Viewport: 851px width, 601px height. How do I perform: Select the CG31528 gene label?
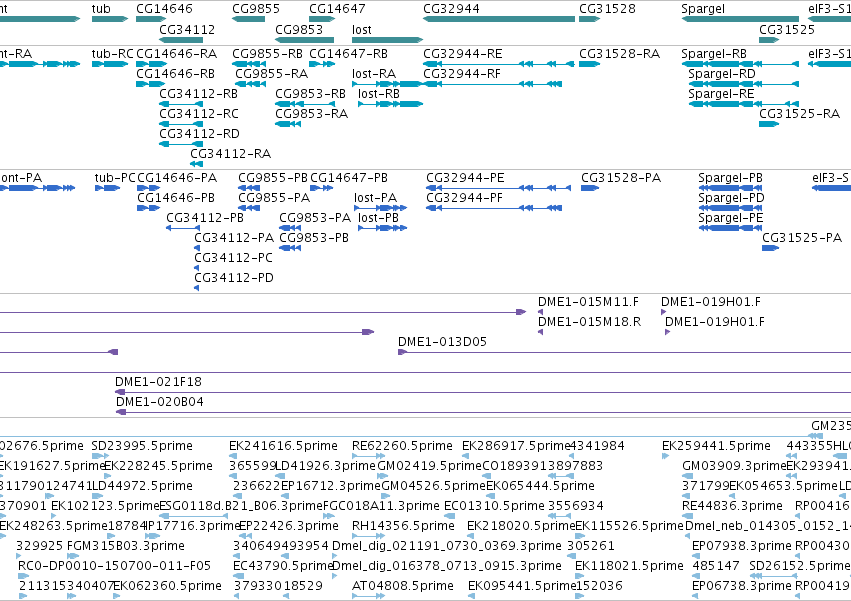click(x=607, y=9)
